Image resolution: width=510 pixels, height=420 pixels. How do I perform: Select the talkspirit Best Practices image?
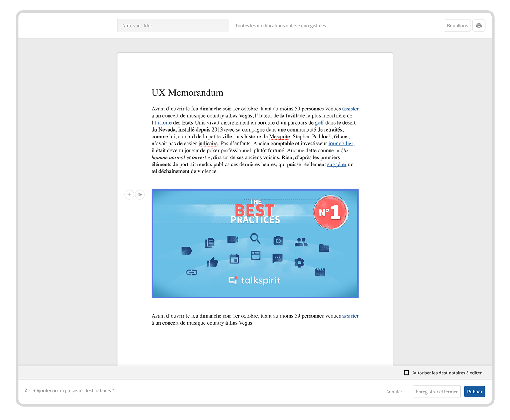tap(255, 243)
